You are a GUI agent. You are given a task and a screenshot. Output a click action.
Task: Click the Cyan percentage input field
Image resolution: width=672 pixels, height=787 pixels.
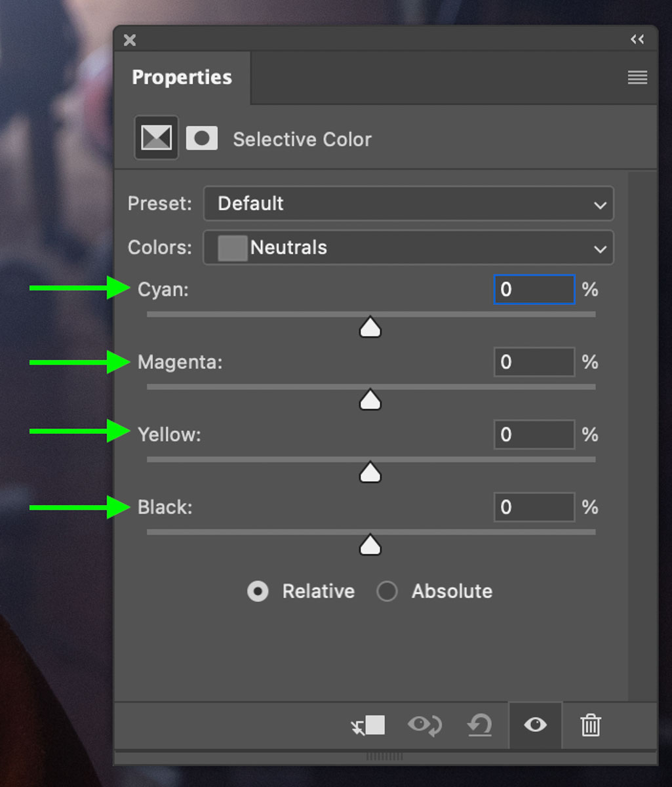coord(534,289)
